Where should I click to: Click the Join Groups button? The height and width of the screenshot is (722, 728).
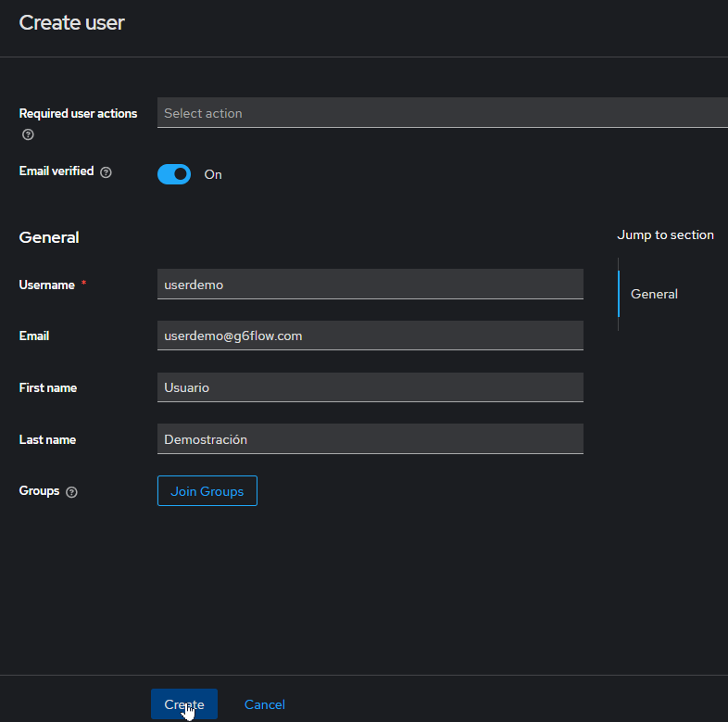pos(207,491)
